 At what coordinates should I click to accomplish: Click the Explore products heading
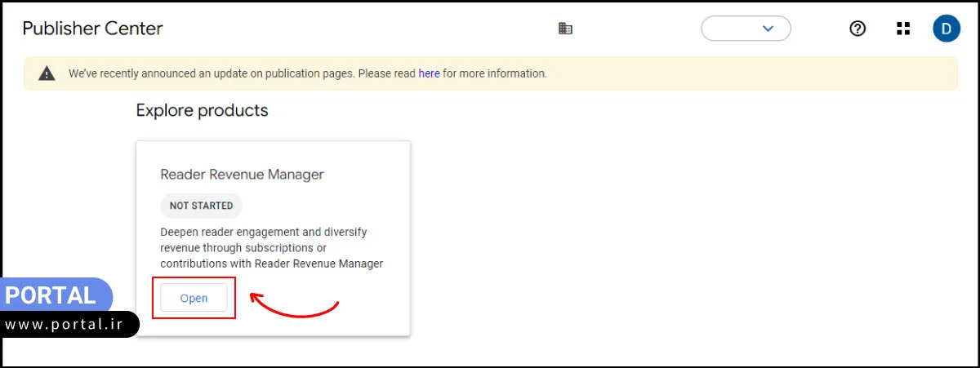coord(202,110)
